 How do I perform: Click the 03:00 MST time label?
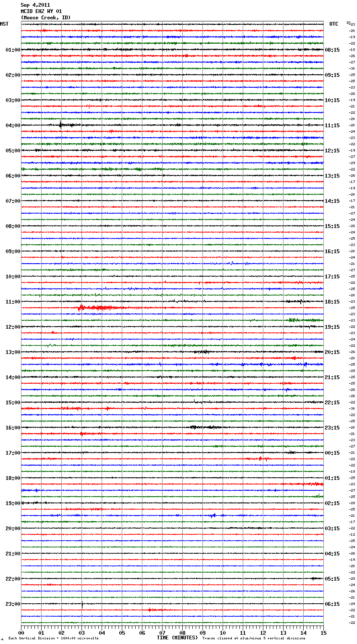pyautogui.click(x=13, y=100)
